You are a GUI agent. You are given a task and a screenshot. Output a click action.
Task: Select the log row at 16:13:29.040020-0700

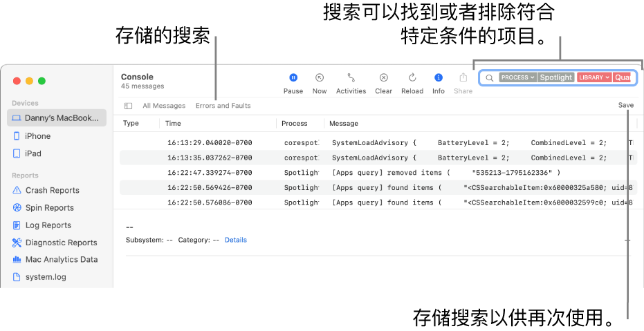tap(378, 143)
